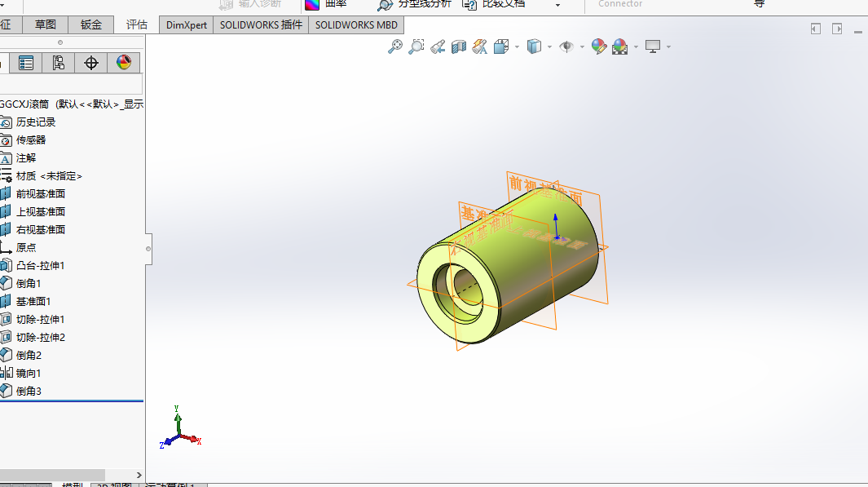This screenshot has height=487, width=868.
Task: Click feature tree horizontal scrollbar thumb
Action: click(x=52, y=476)
